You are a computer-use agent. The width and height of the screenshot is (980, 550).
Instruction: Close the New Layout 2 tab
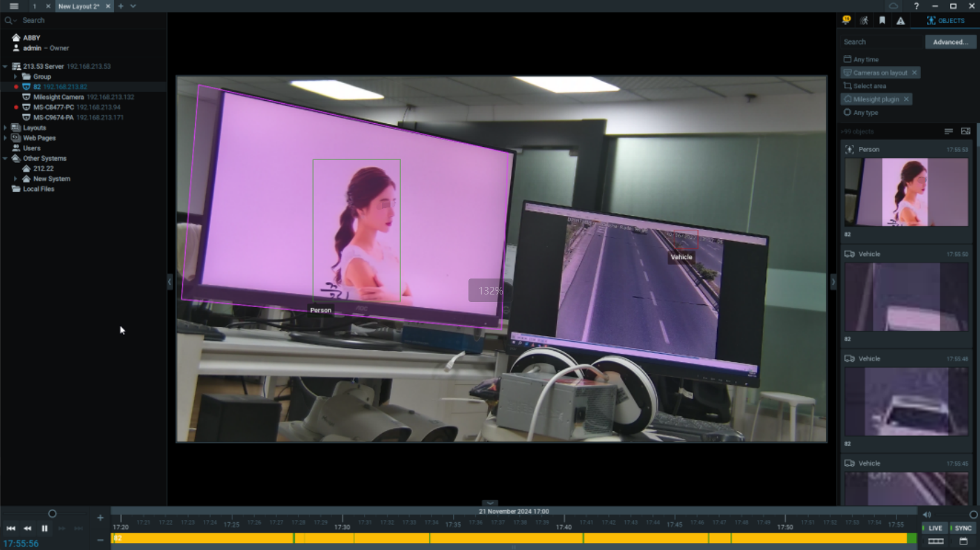pos(109,6)
